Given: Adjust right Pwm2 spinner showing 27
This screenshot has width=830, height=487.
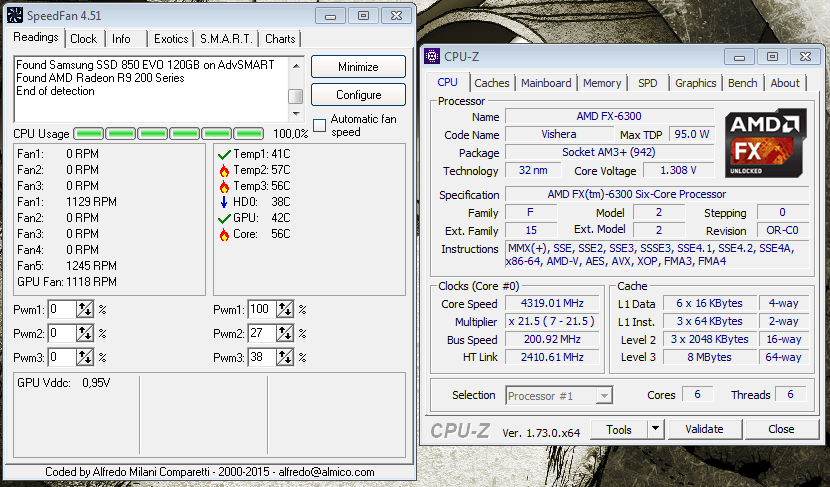Looking at the screenshot, I should coord(285,333).
